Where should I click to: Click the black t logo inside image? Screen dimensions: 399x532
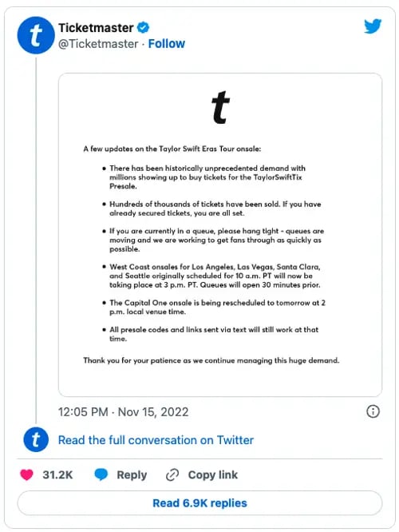point(221,107)
